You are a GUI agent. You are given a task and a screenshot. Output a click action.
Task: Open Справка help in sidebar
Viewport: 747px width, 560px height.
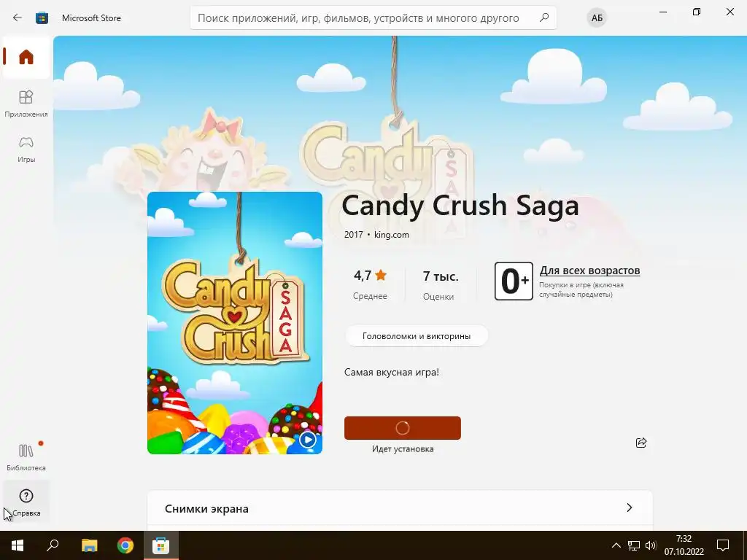pyautogui.click(x=26, y=502)
